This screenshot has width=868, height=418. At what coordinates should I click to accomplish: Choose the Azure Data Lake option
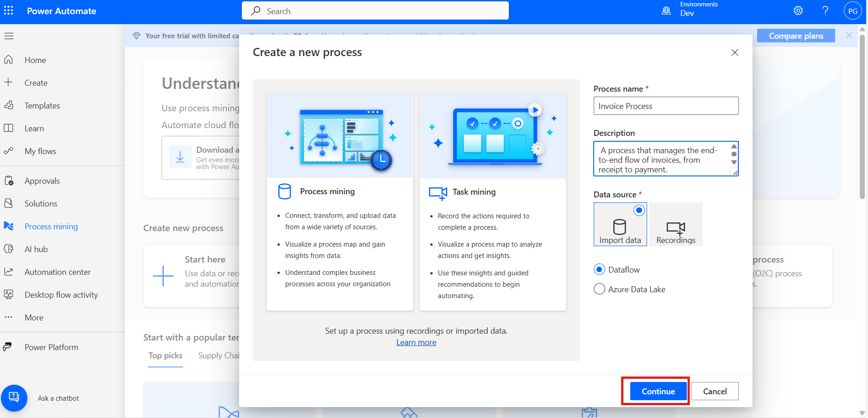coord(599,289)
